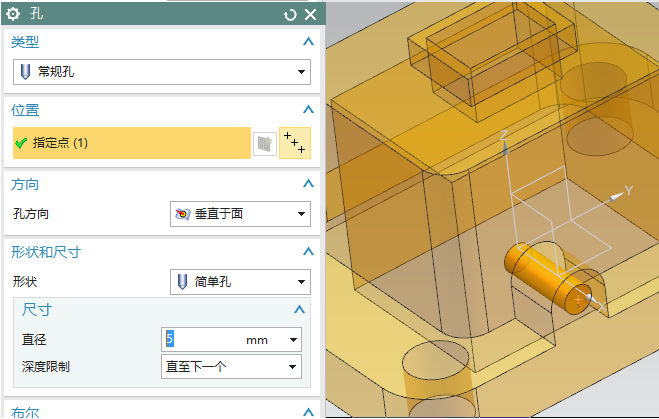
Task: Collapse the 位置 section
Action: tap(308, 110)
